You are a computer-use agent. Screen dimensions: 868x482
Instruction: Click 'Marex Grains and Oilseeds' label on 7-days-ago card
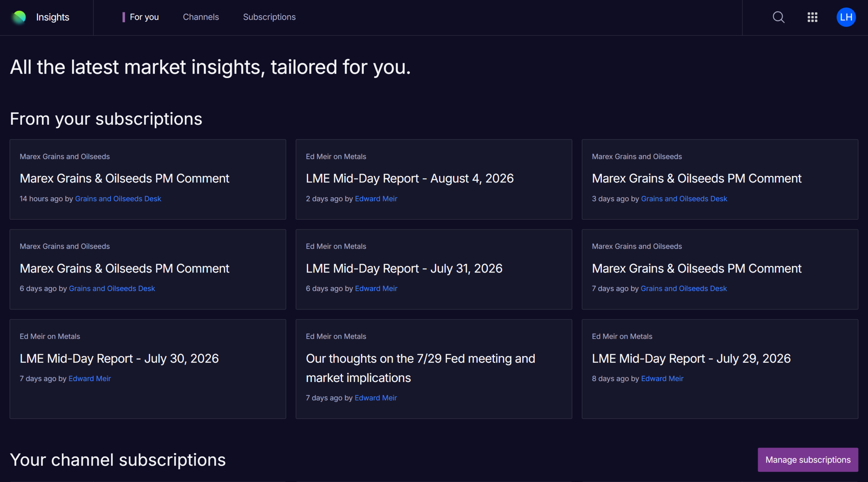[x=637, y=246]
